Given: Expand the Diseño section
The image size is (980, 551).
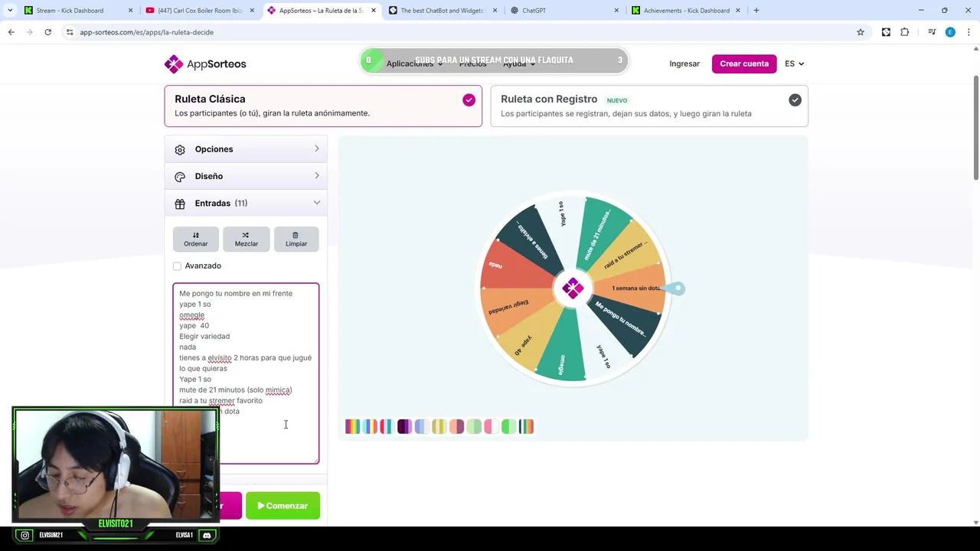Looking at the screenshot, I should click(x=246, y=176).
